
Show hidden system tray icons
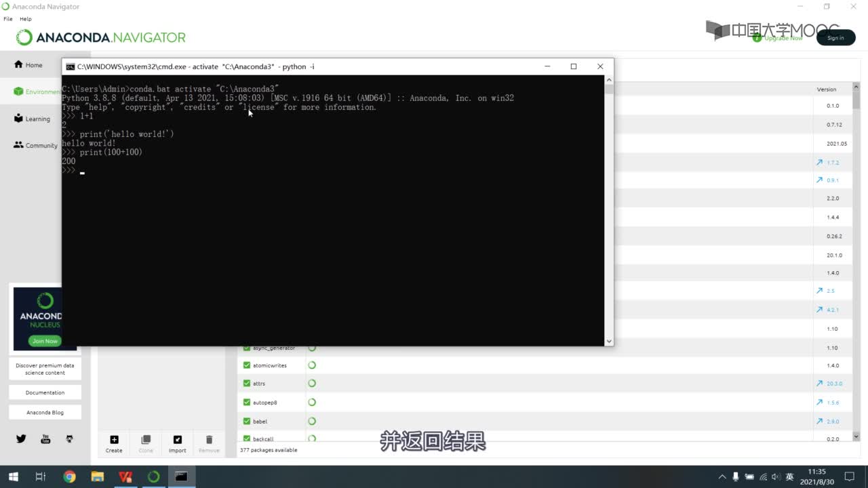click(722, 477)
